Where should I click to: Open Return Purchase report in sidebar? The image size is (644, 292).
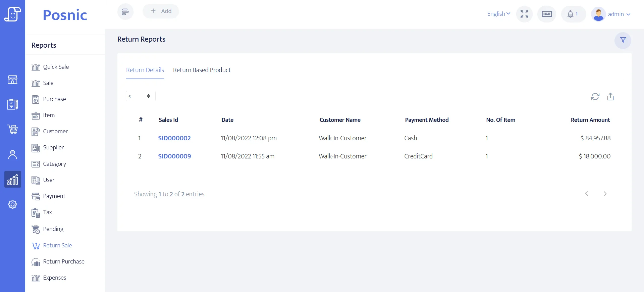(63, 261)
